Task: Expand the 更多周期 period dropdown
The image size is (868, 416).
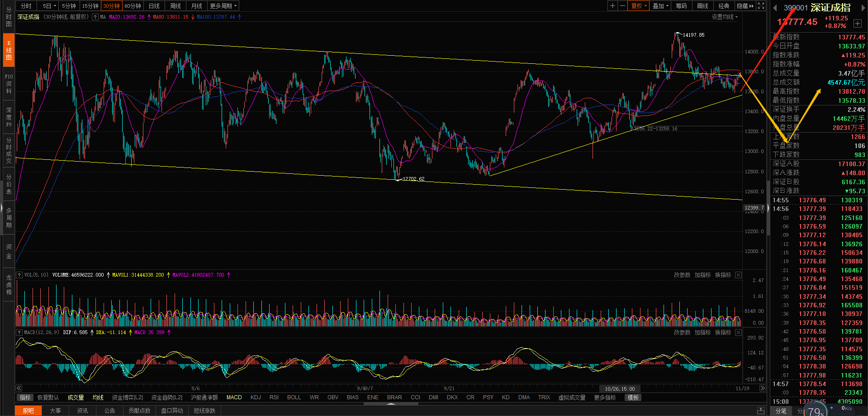Action: [x=223, y=6]
